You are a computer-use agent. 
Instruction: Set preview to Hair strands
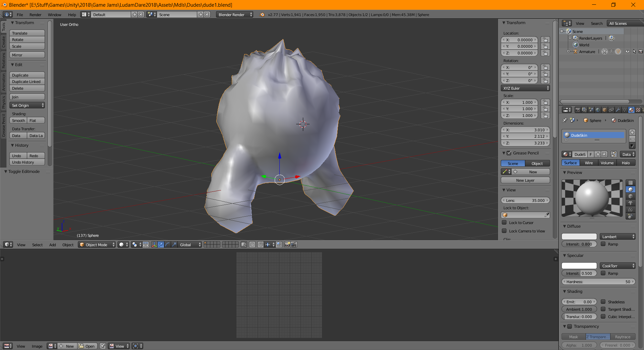coord(631,210)
